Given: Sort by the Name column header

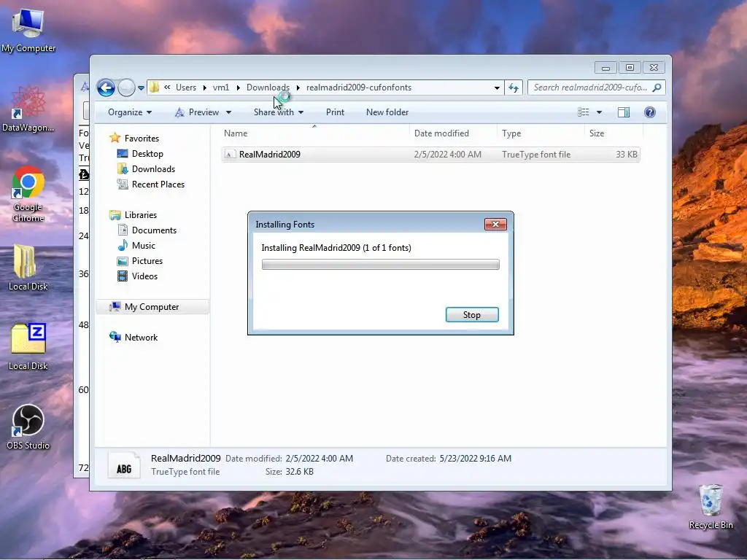Looking at the screenshot, I should [x=314, y=133].
